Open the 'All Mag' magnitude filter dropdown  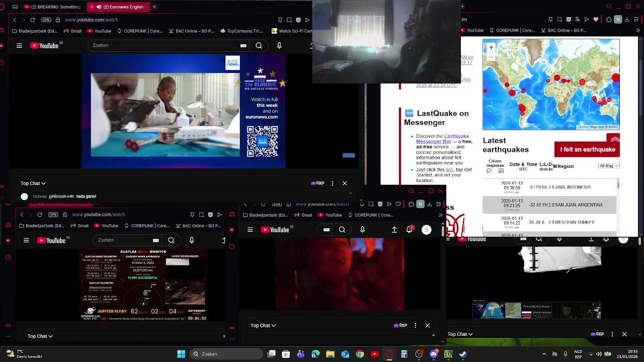click(608, 166)
